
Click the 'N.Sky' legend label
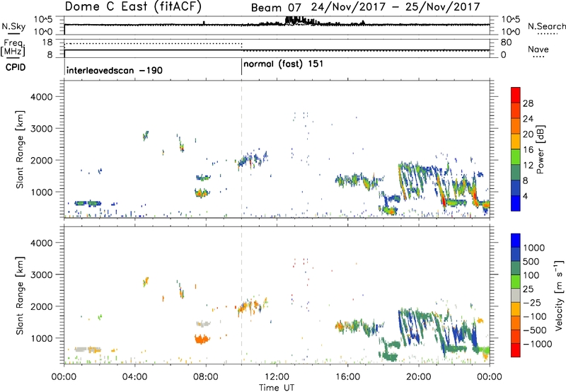click(x=13, y=26)
